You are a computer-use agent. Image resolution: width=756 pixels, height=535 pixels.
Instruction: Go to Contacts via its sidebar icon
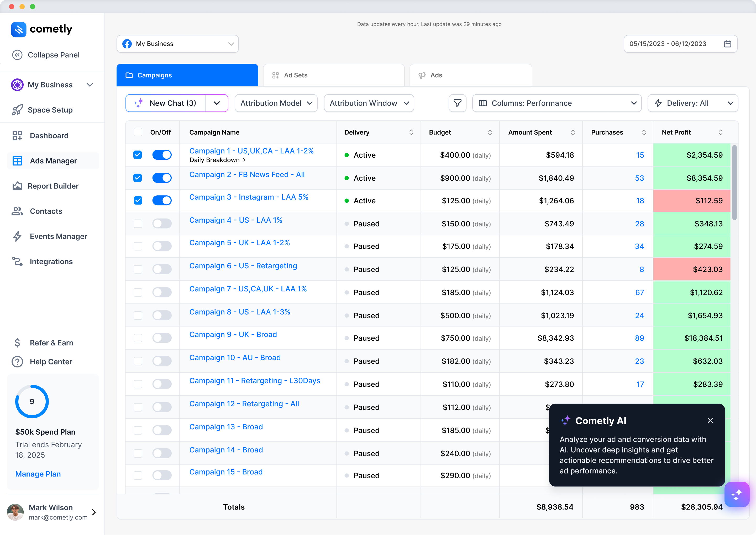[x=17, y=211]
